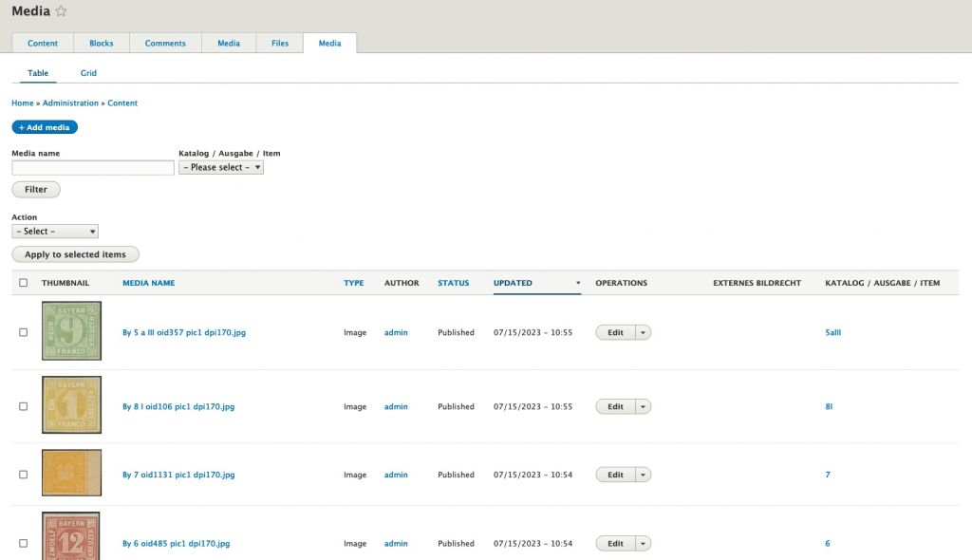The image size is (972, 560).
Task: Switch to the Grid view tab
Action: coord(88,73)
